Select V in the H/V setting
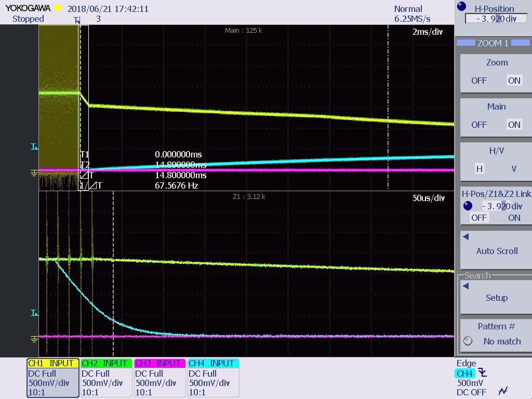532x399 pixels. (x=514, y=169)
